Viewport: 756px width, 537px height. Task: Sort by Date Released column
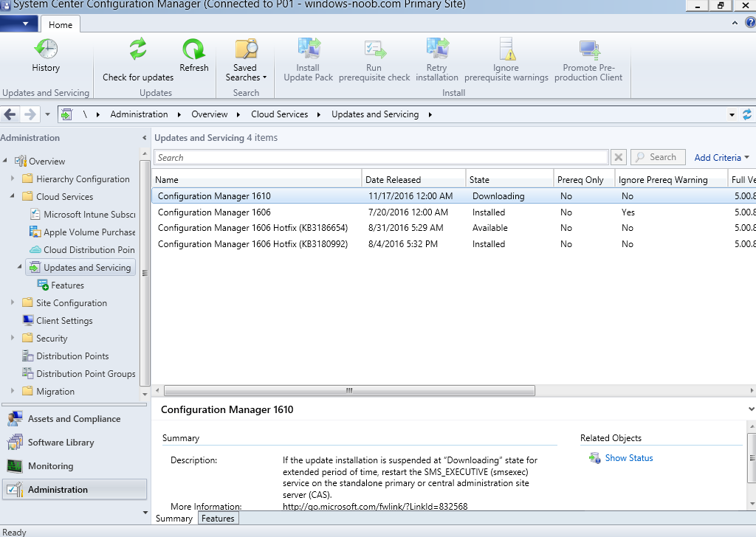pos(413,180)
